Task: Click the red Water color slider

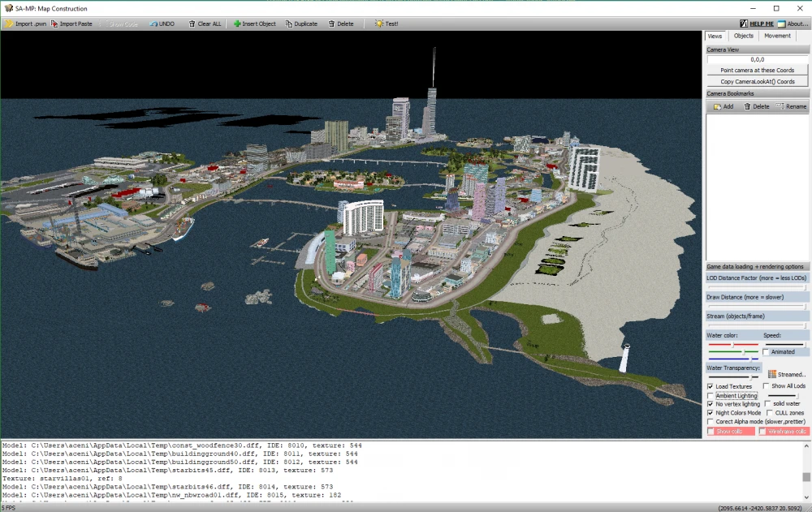Action: point(733,345)
